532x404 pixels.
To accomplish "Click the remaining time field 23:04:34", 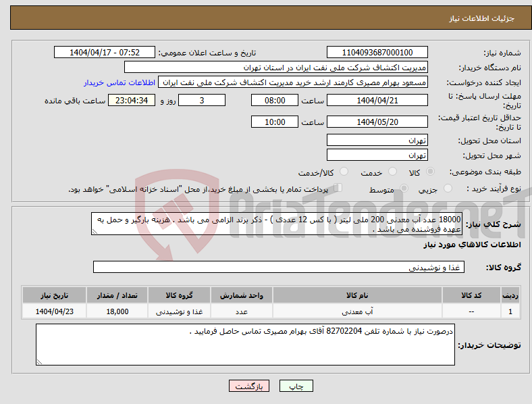I will pos(131,100).
